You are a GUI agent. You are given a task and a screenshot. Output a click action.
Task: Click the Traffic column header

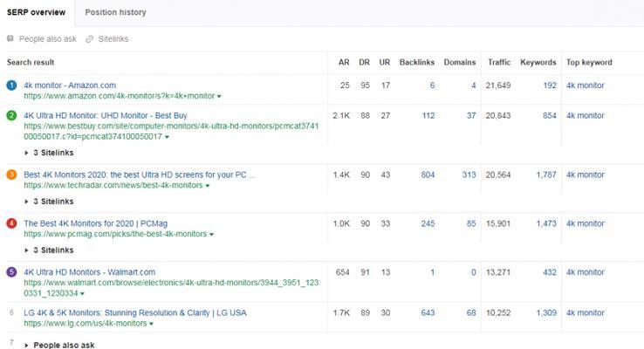point(499,63)
